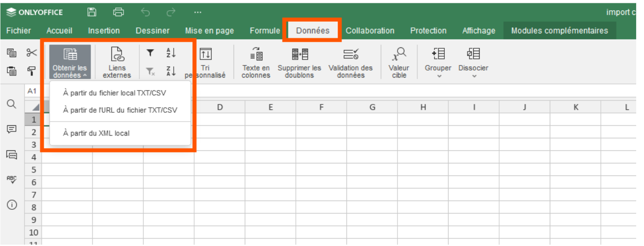Switch to the Accueil tab

click(x=59, y=31)
